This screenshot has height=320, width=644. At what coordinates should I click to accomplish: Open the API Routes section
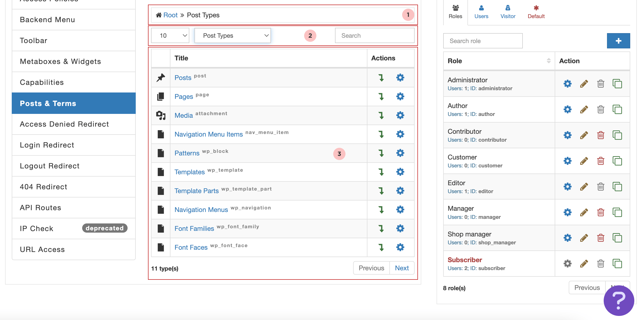tap(74, 208)
